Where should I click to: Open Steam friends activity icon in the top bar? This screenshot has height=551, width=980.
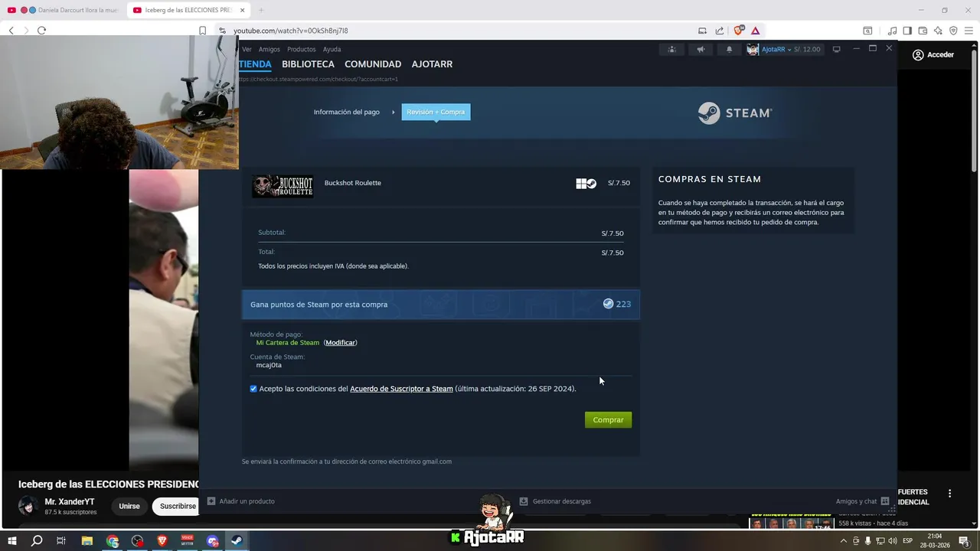tap(671, 49)
